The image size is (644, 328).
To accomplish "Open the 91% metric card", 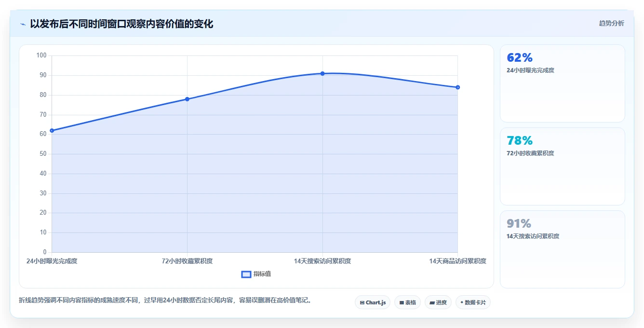I will [x=562, y=249].
